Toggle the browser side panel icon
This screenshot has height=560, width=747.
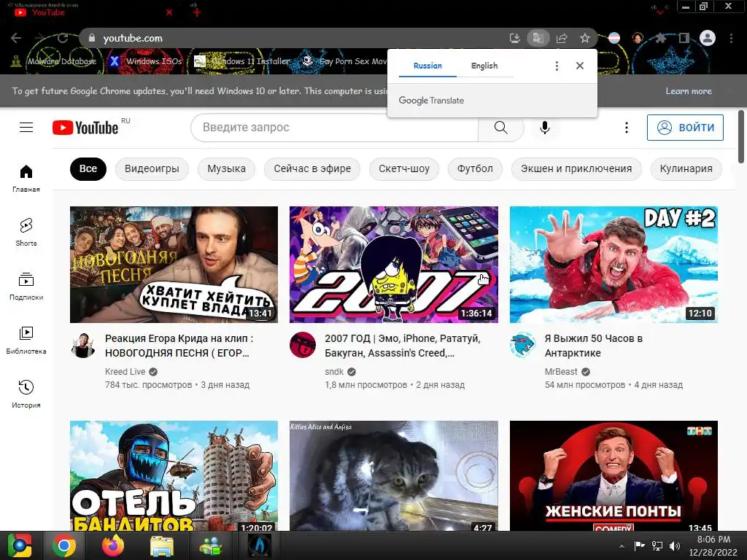point(684,38)
